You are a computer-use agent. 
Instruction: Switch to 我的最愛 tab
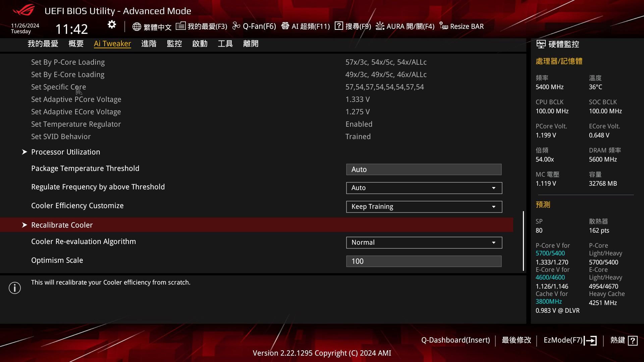43,44
